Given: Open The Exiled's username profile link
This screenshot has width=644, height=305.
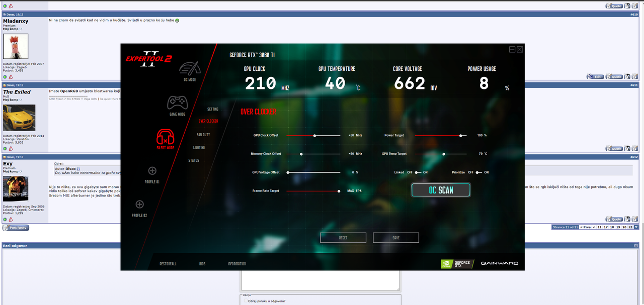Looking at the screenshot, I should click(17, 92).
